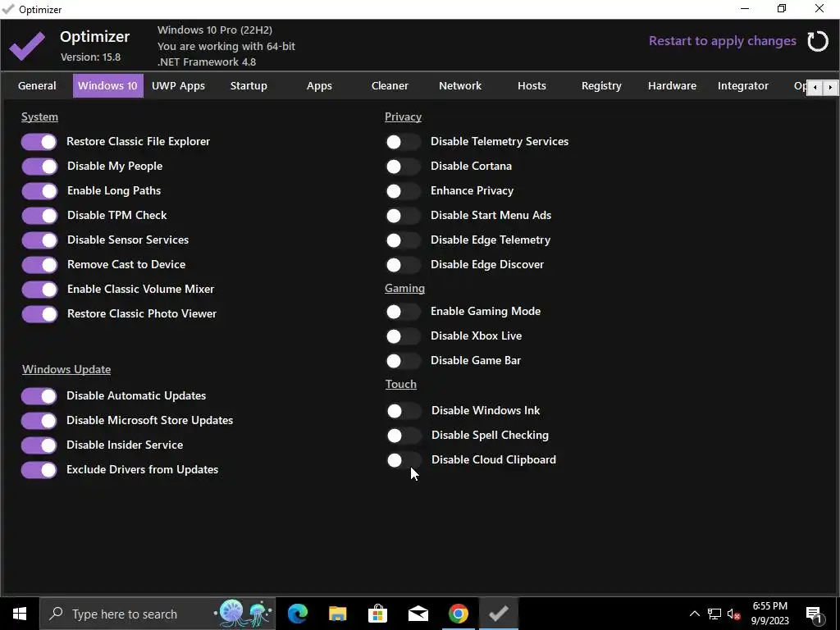Open Google Chrome from taskbar
The image size is (840, 630).
coord(458,614)
